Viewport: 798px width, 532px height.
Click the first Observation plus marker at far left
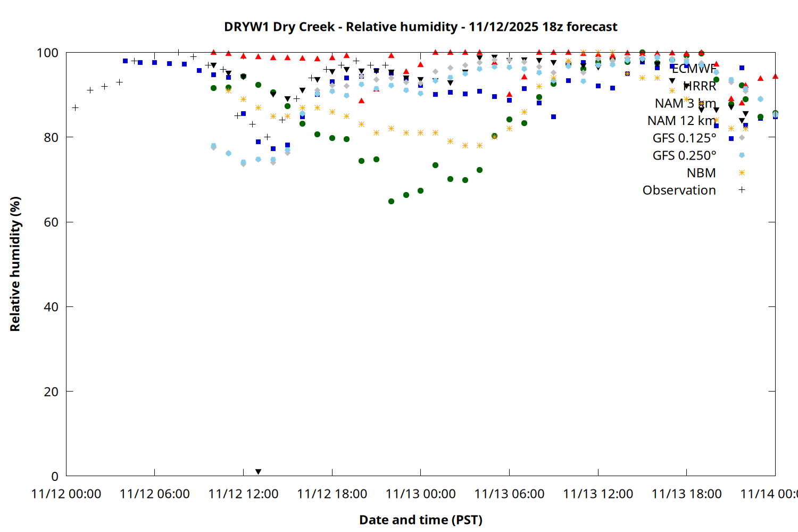[x=76, y=107]
